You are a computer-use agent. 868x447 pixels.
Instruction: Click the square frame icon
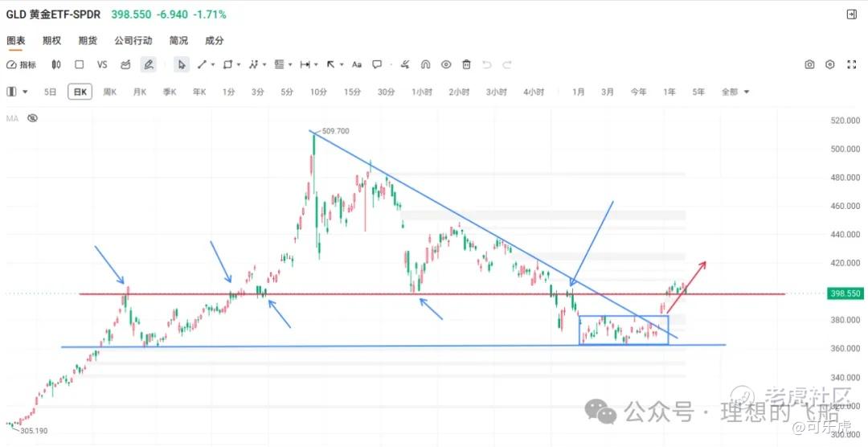click(x=79, y=65)
